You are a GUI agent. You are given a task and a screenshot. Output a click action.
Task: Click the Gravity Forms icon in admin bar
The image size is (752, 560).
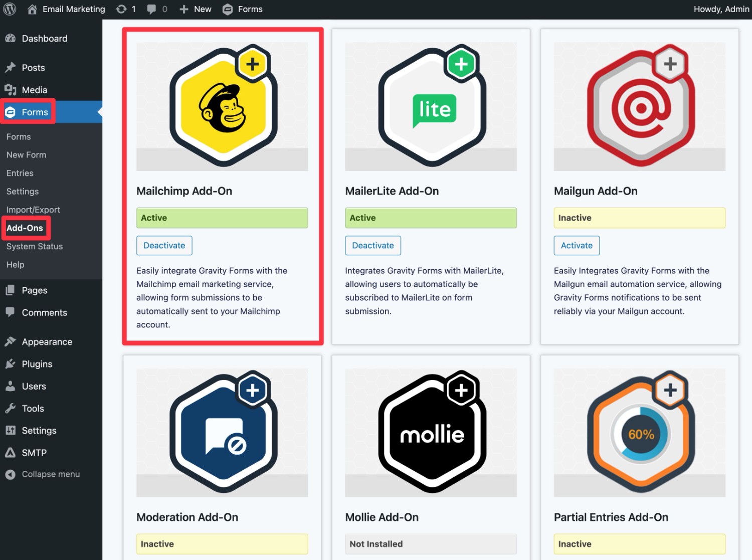click(228, 10)
